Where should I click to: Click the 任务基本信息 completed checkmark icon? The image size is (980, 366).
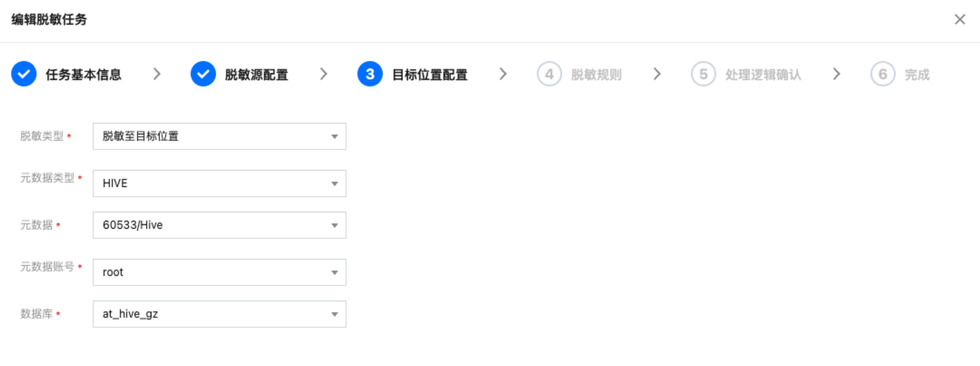point(24,74)
